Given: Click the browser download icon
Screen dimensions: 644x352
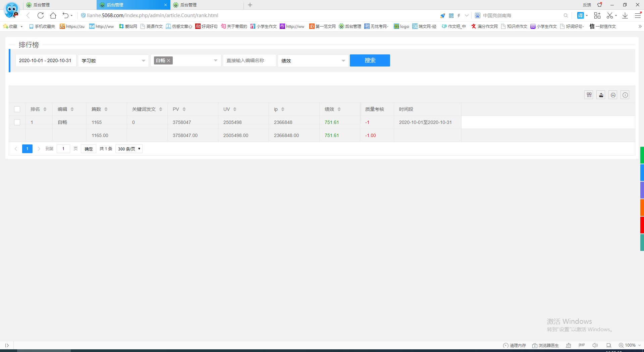Looking at the screenshot, I should tap(625, 15).
